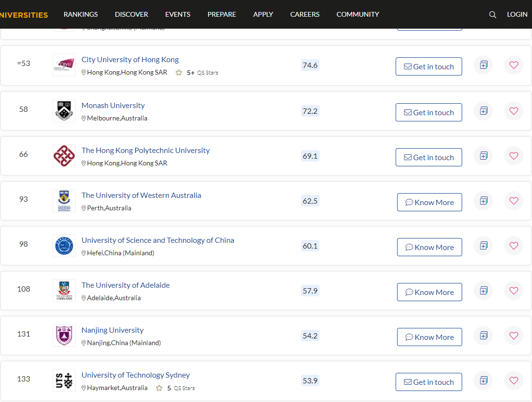Click compare icon for University of Adelaide

(x=483, y=291)
